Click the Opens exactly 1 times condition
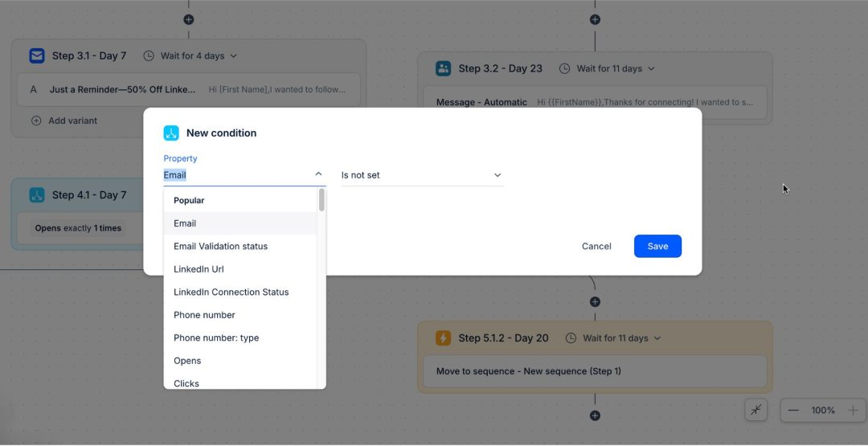The height and width of the screenshot is (446, 868). point(78,228)
